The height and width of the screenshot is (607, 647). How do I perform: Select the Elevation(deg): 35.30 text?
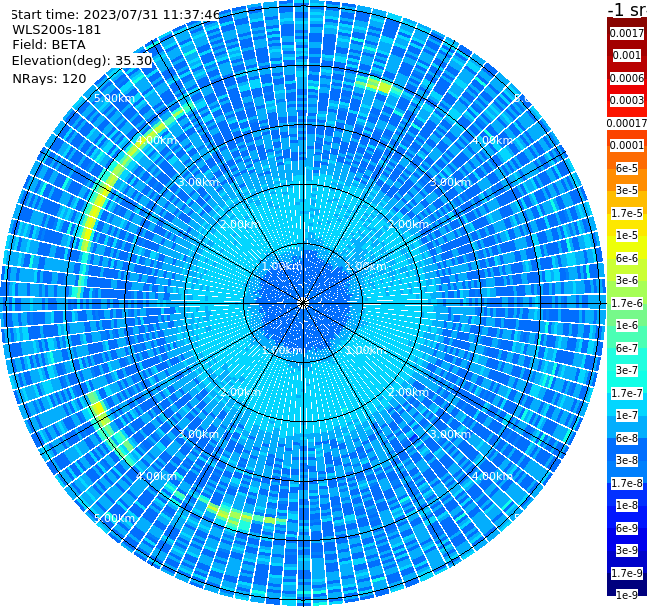coord(82,61)
